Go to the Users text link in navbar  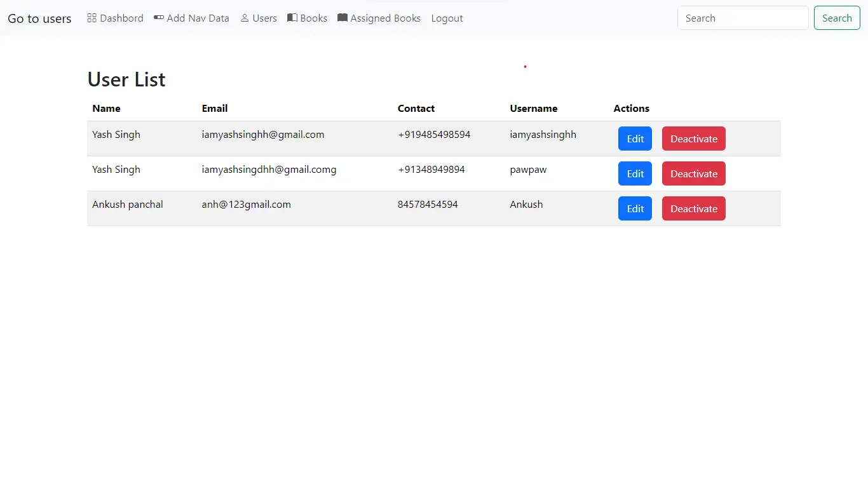[264, 18]
